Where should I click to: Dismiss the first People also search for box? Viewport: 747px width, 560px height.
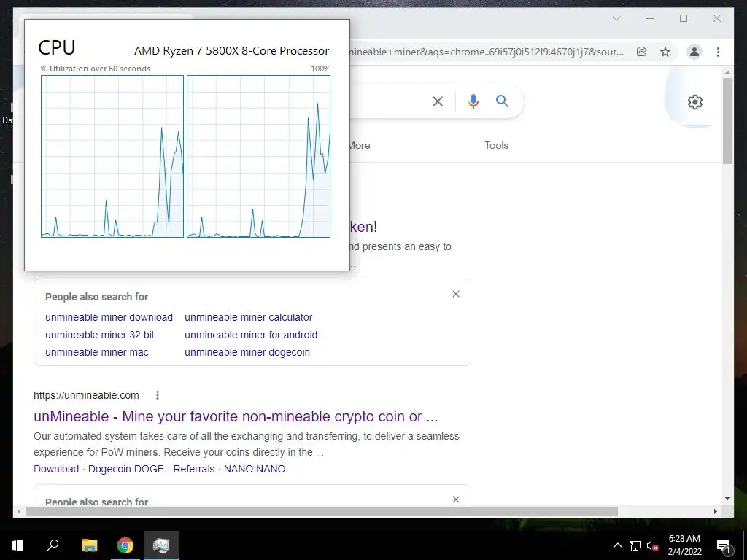[456, 294]
